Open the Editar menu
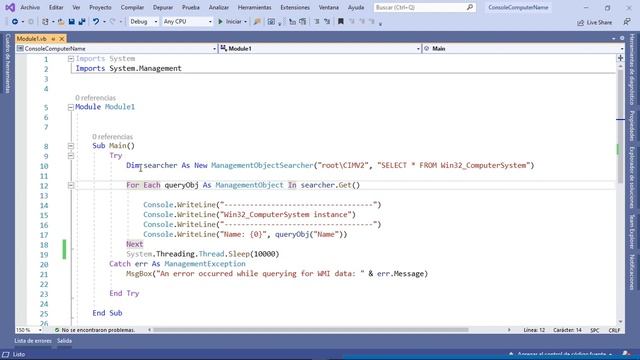Screen dimensions: 640x360 pos(56,7)
